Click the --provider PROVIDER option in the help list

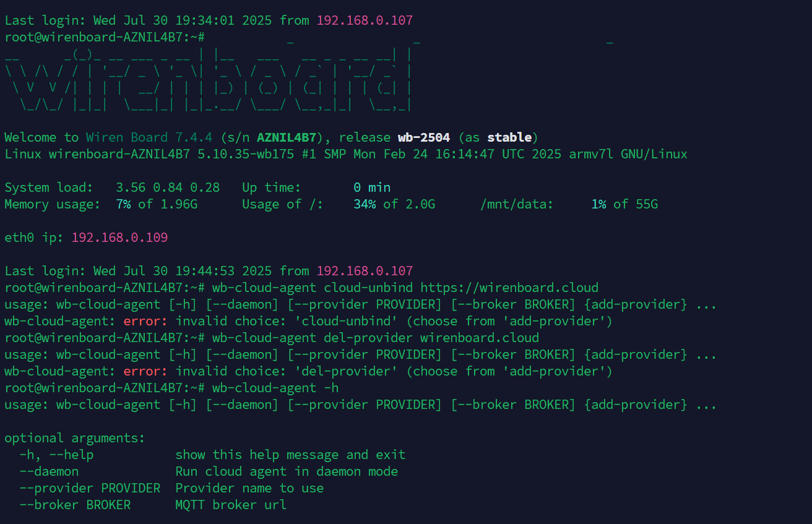90,488
